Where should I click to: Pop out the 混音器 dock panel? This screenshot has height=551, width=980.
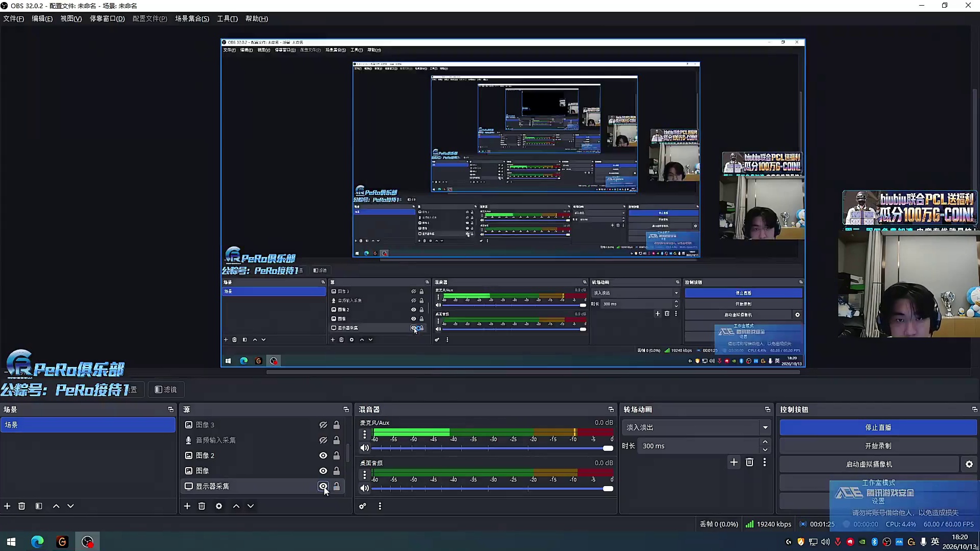tap(611, 409)
